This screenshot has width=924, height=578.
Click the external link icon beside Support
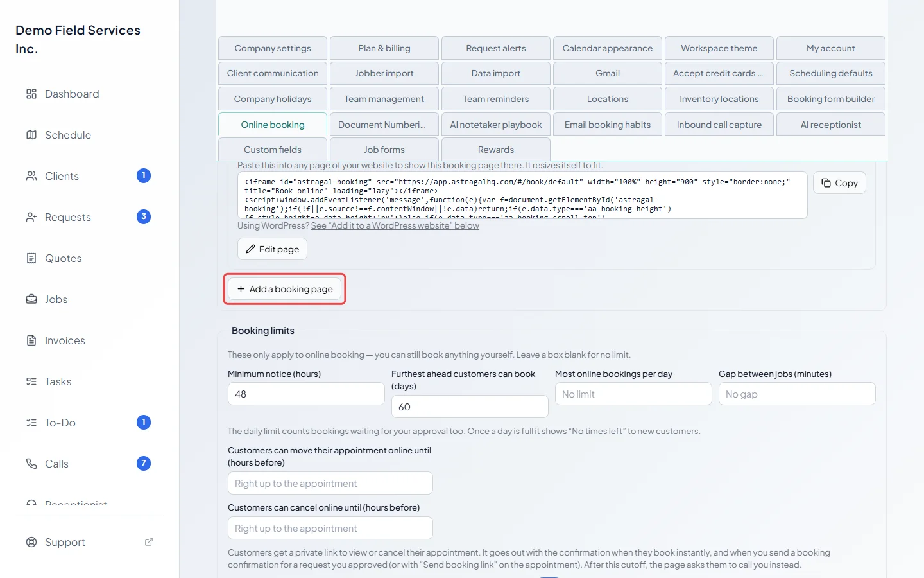tap(149, 542)
